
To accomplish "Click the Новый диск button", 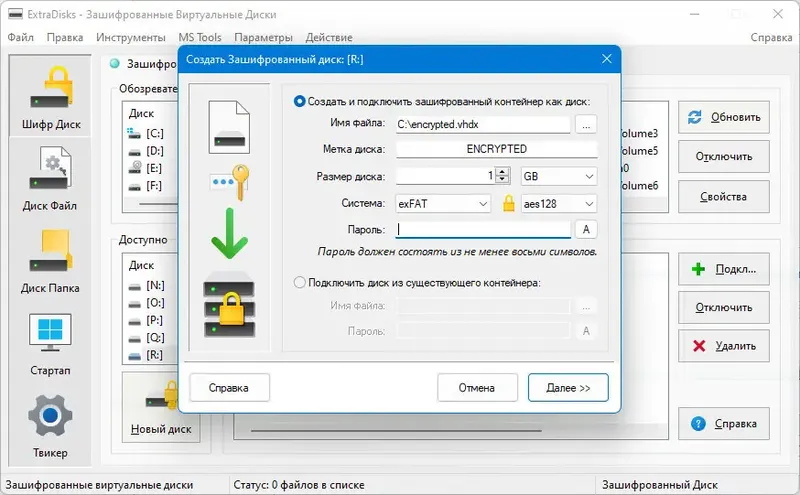I will (161, 406).
